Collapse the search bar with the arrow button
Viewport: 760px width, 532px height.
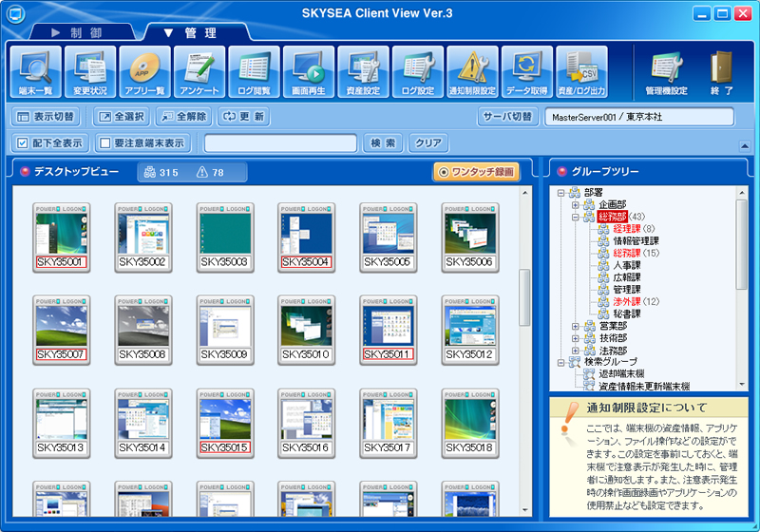click(745, 145)
